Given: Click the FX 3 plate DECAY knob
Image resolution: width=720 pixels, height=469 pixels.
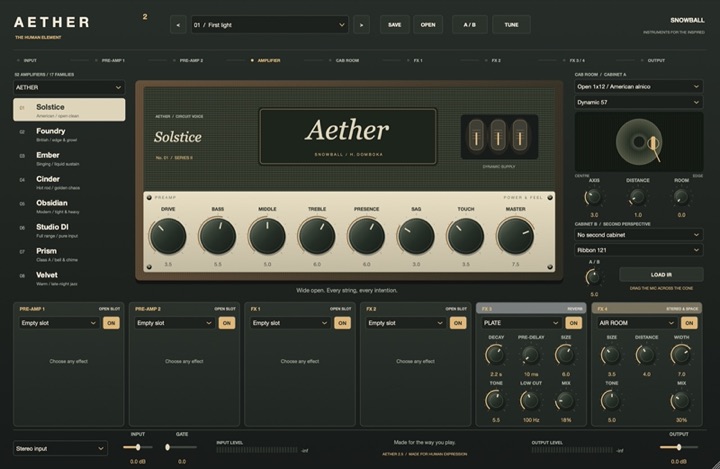Looking at the screenshot, I should pyautogui.click(x=495, y=355).
